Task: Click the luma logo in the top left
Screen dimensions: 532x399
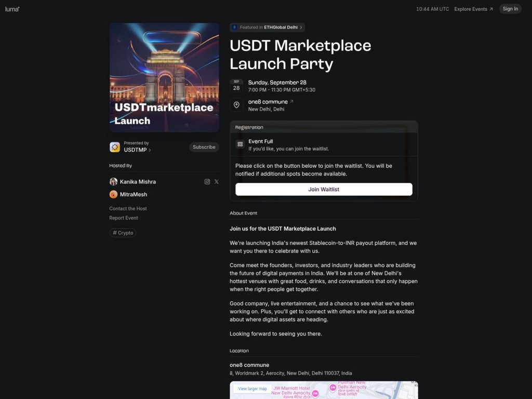Action: point(12,9)
